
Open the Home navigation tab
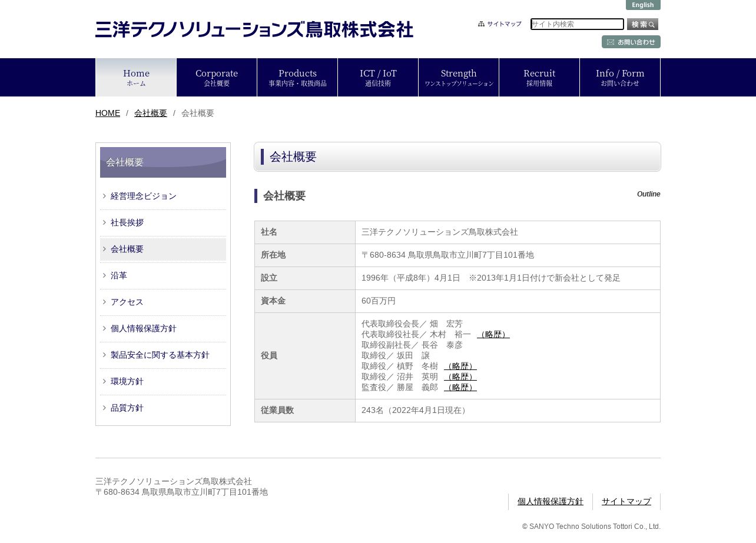pos(136,77)
